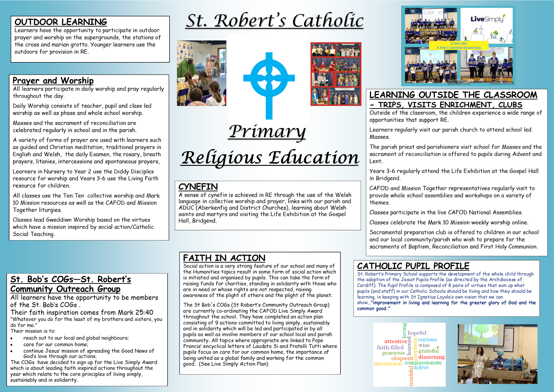
Task: Select the Religious Education title text
Action: [270, 158]
